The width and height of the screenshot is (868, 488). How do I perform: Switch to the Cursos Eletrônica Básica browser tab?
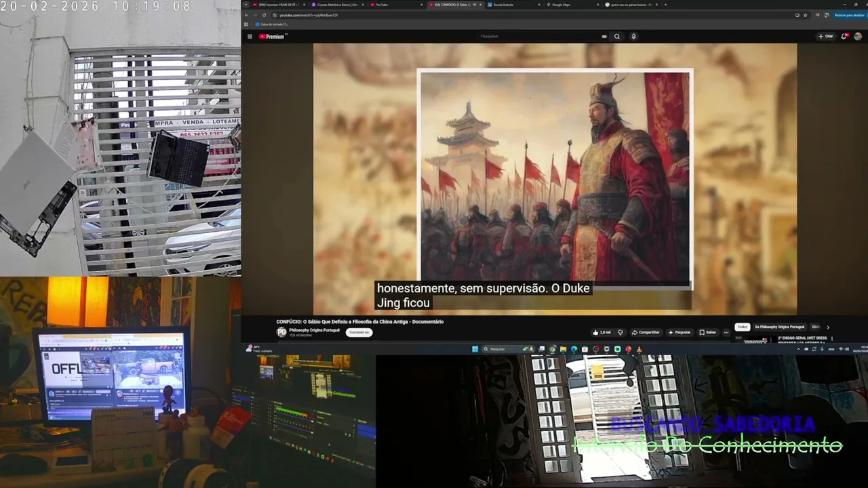[x=338, y=5]
